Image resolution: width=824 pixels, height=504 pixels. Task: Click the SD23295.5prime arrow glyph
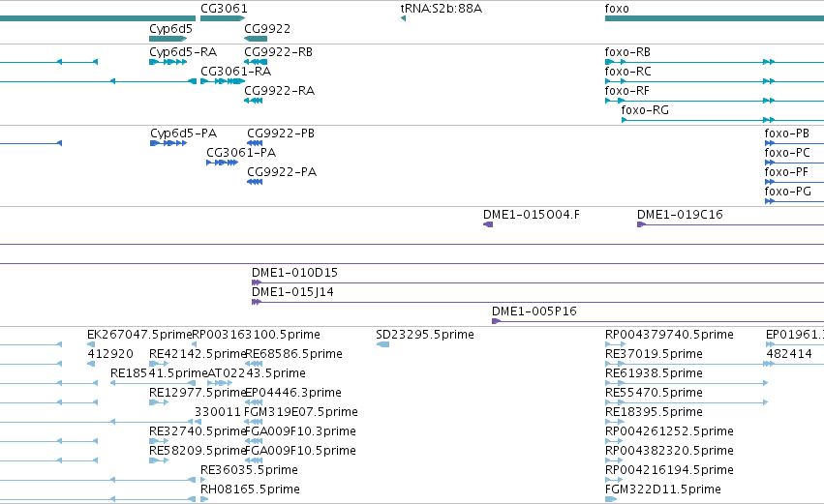(383, 344)
